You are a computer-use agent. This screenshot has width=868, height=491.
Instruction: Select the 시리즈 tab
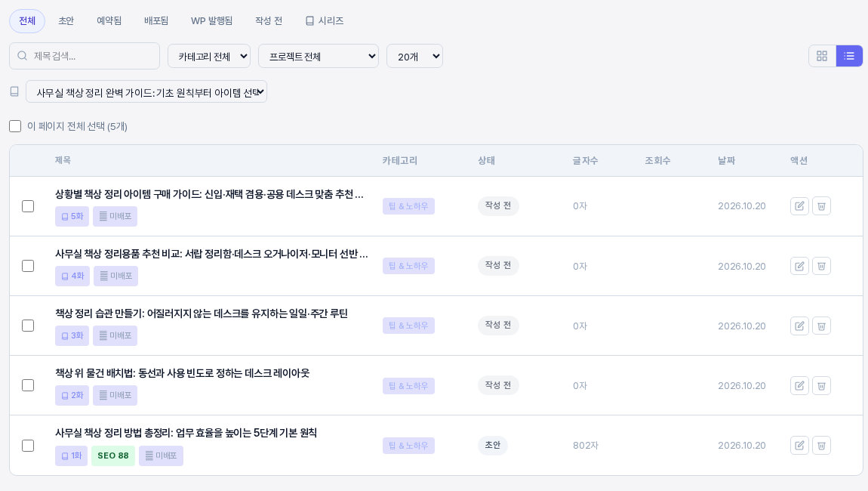click(325, 21)
